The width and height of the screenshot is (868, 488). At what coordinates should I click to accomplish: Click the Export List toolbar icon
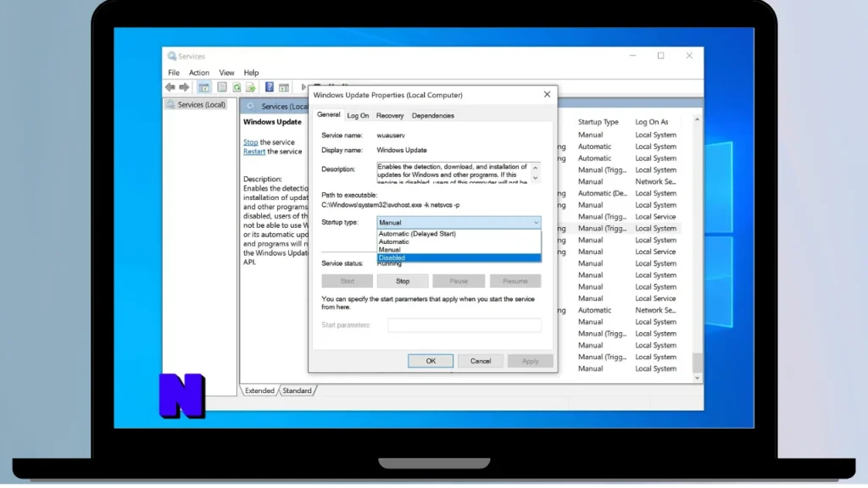(251, 87)
